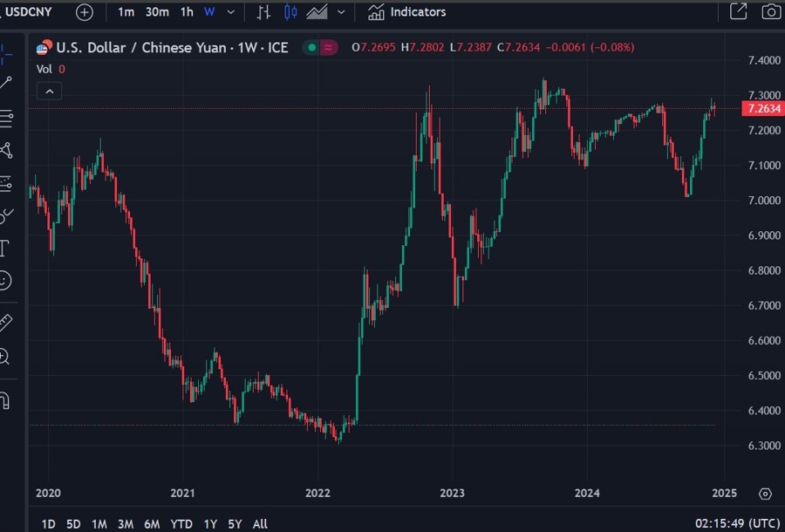This screenshot has height=532, width=785.
Task: Select the 5Y date range
Action: coord(235,524)
